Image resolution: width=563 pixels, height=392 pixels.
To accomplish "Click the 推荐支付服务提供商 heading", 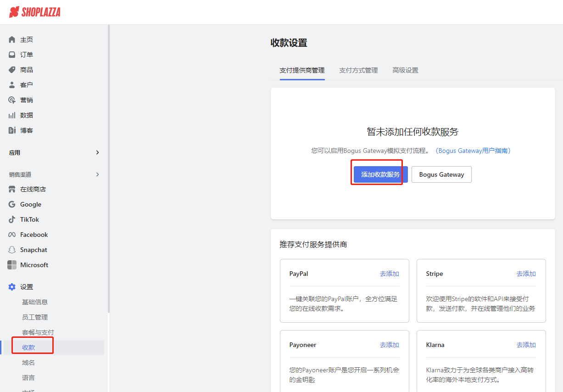I will (313, 245).
